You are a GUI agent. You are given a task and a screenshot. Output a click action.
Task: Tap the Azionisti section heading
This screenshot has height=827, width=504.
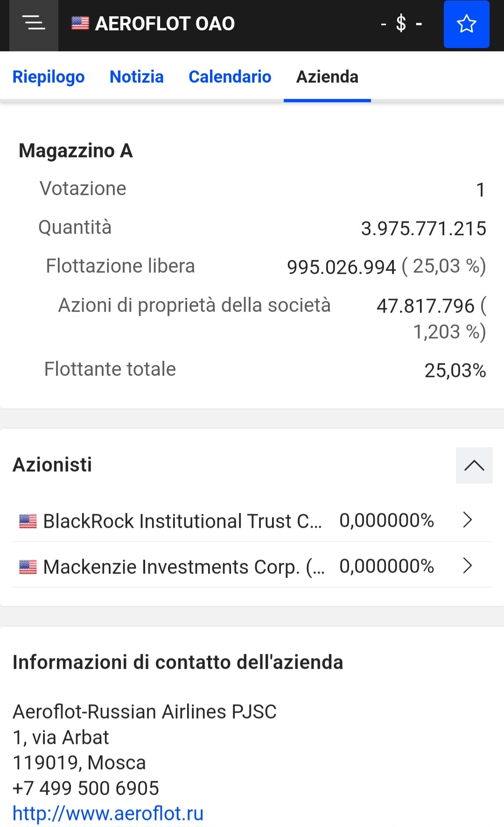52,465
